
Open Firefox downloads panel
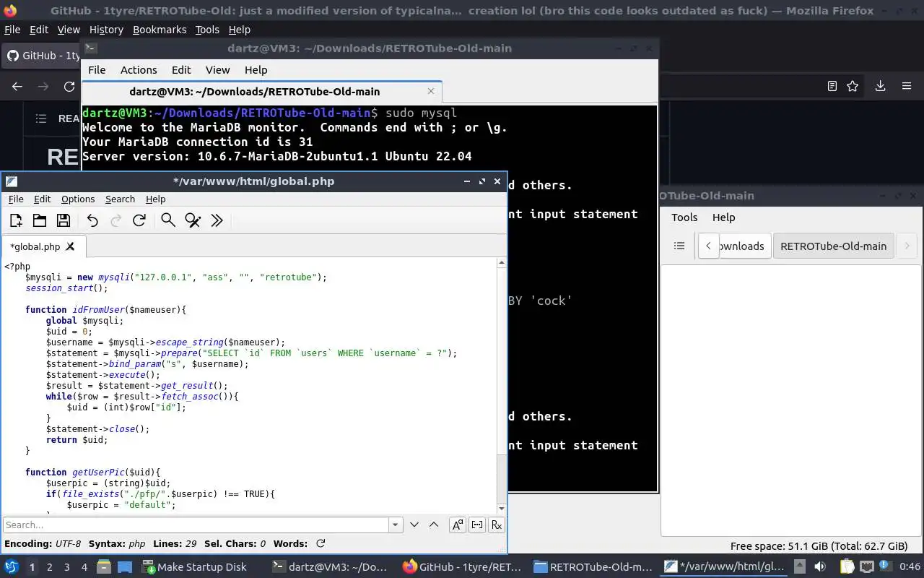tap(880, 86)
